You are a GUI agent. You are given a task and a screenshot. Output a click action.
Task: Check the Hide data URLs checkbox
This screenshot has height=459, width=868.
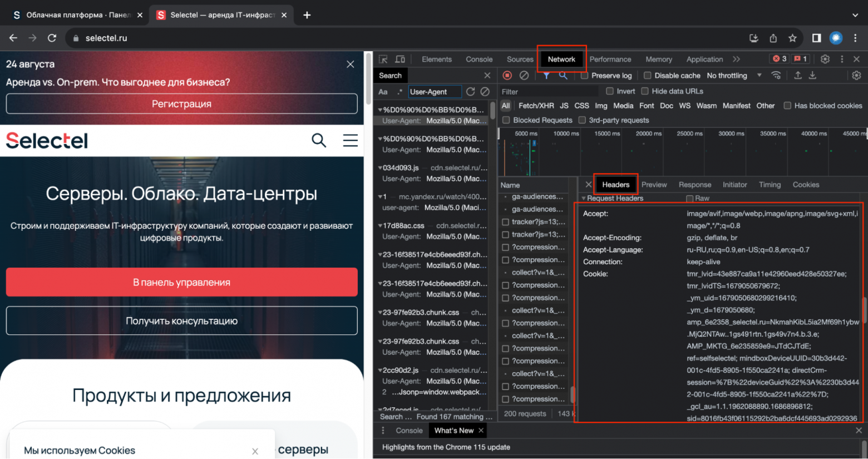click(645, 91)
